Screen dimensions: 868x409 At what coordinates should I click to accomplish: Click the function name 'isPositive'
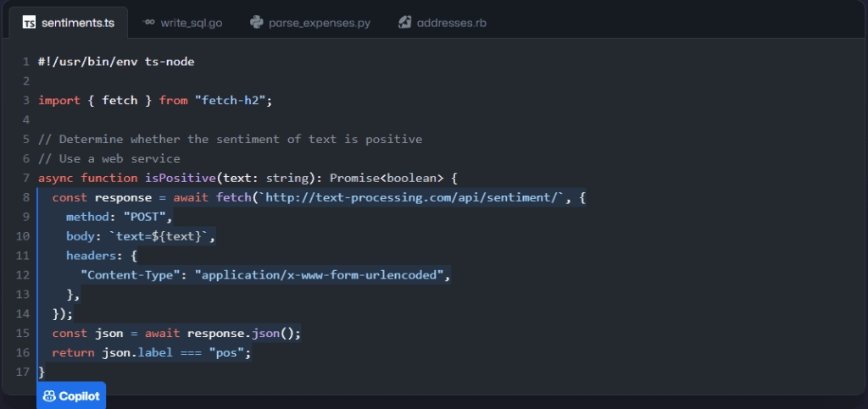[x=181, y=178]
